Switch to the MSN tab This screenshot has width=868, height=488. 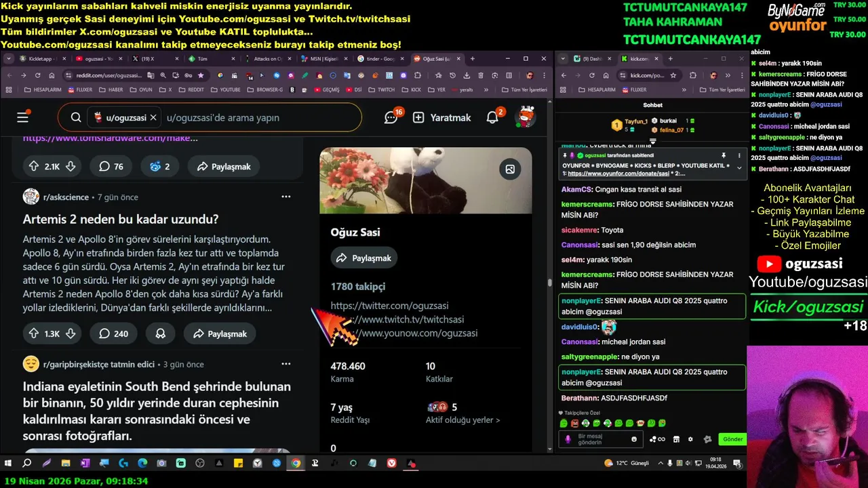[325, 59]
